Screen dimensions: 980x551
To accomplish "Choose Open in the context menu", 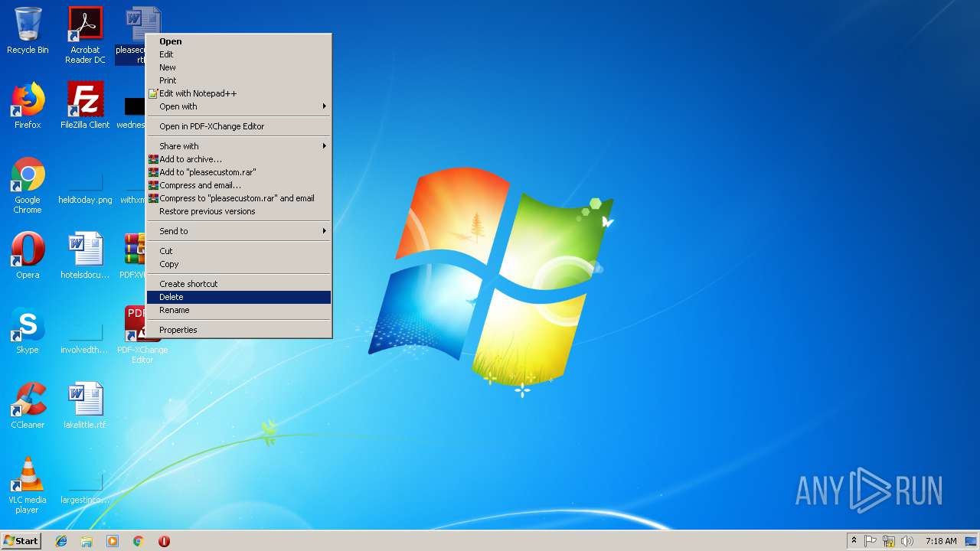I will [x=239, y=41].
